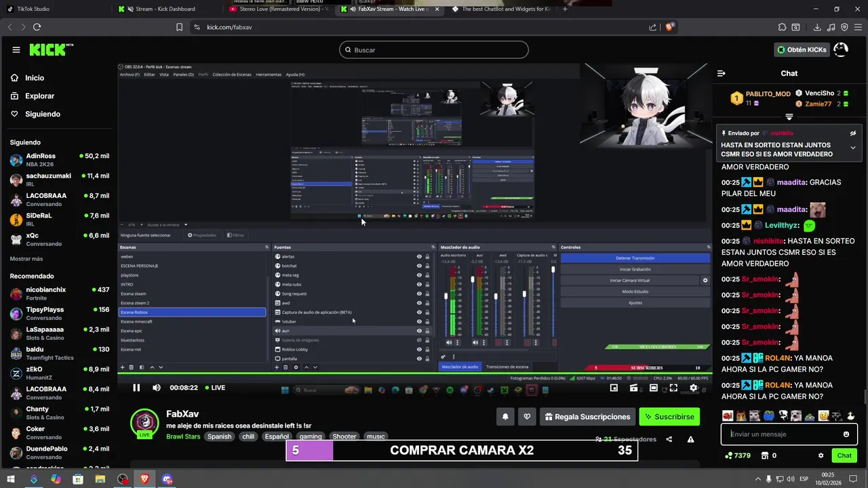
Task: View channel points balance 7379
Action: pyautogui.click(x=738, y=455)
